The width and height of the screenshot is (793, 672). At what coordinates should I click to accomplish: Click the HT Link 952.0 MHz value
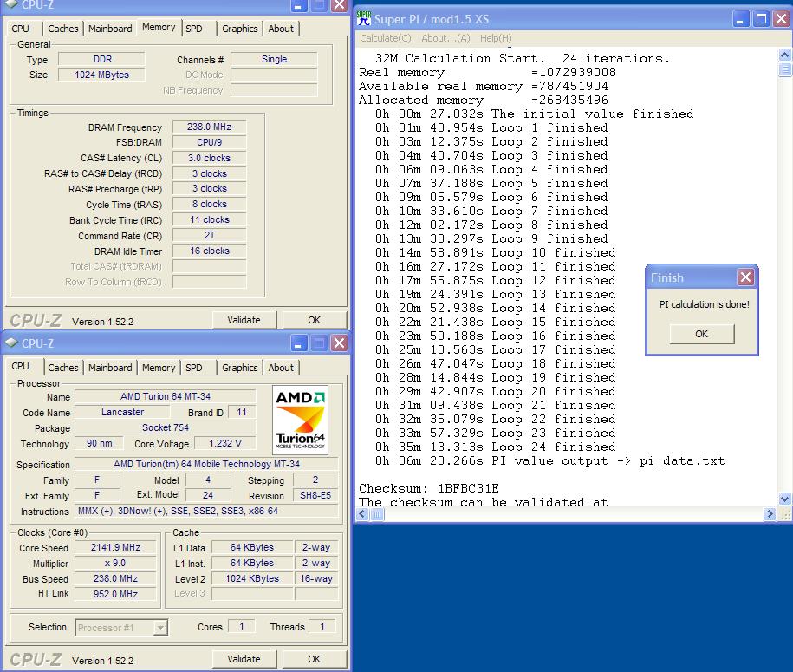(116, 594)
